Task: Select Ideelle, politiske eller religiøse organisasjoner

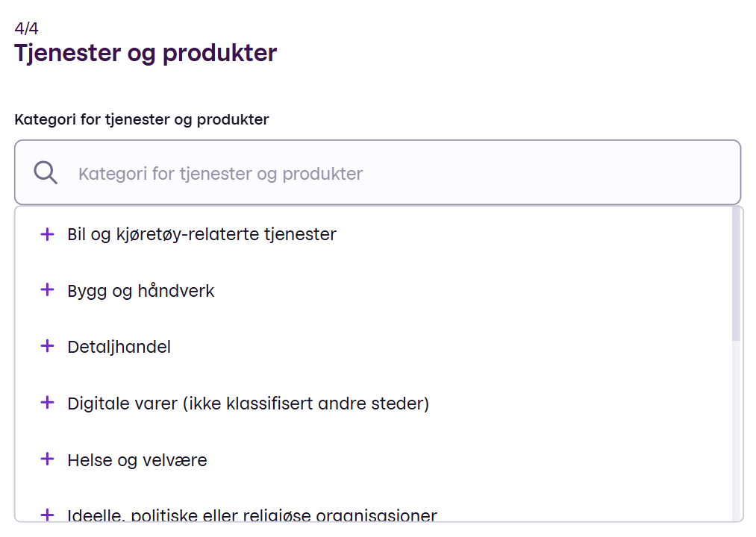Action: point(252,515)
